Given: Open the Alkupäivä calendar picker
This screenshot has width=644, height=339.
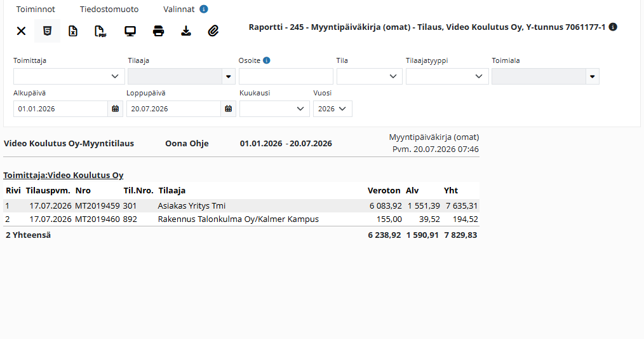Looking at the screenshot, I should tap(116, 109).
